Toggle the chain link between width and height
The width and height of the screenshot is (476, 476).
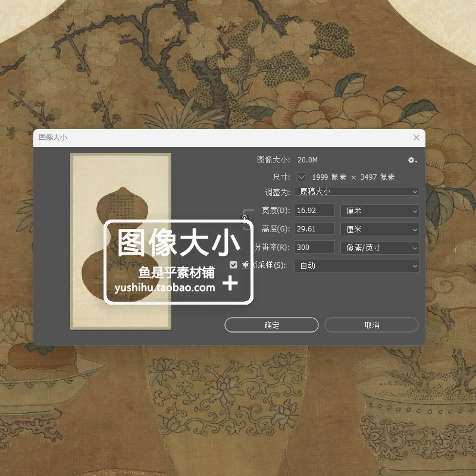(x=245, y=220)
